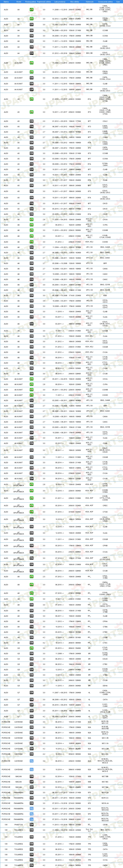Click the petrol icon for A4 245kW/333KM

(32, 10)
